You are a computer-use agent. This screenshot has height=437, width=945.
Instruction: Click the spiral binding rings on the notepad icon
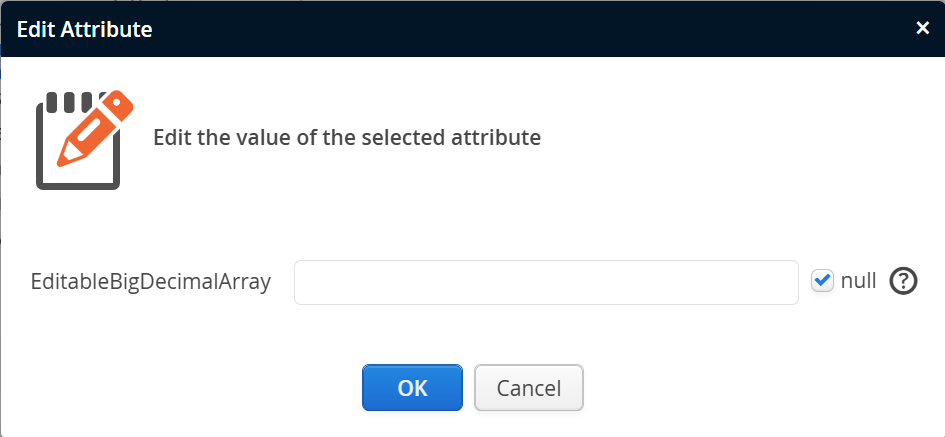(68, 102)
